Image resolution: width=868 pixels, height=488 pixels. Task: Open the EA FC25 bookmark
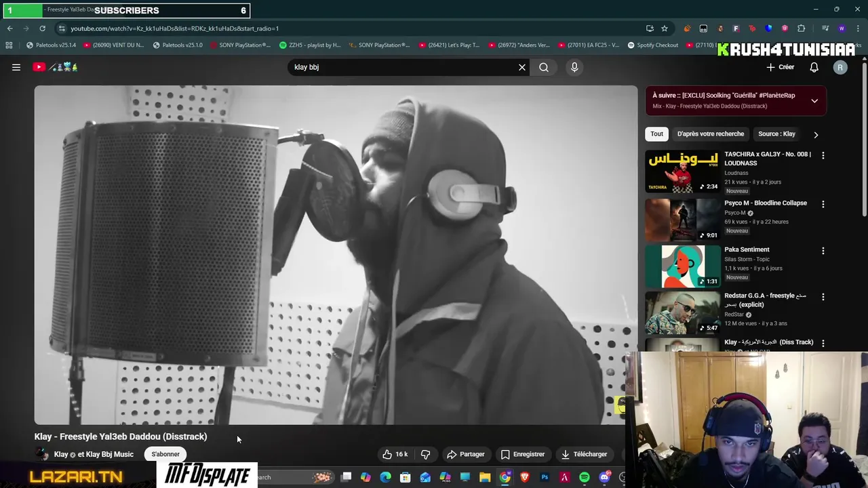[589, 45]
